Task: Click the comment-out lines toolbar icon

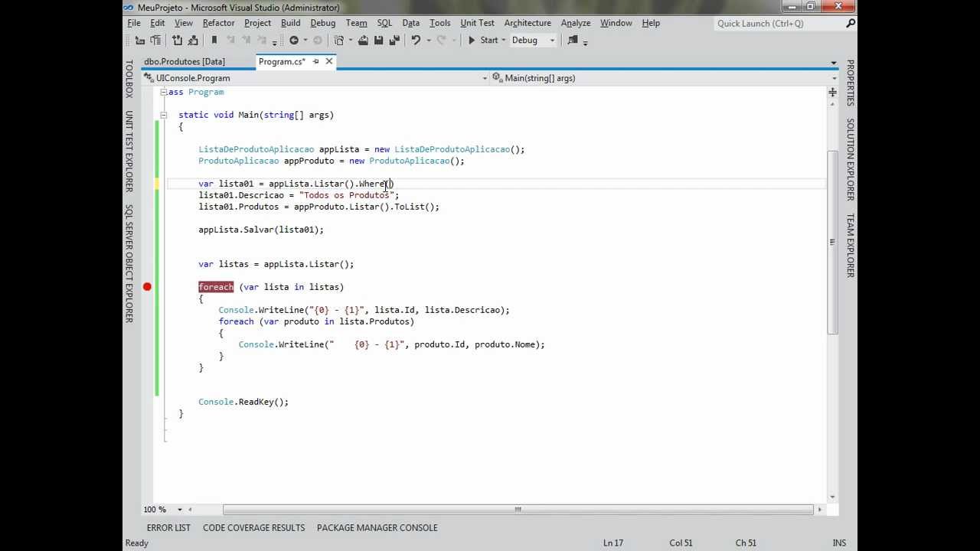Action: tap(178, 40)
